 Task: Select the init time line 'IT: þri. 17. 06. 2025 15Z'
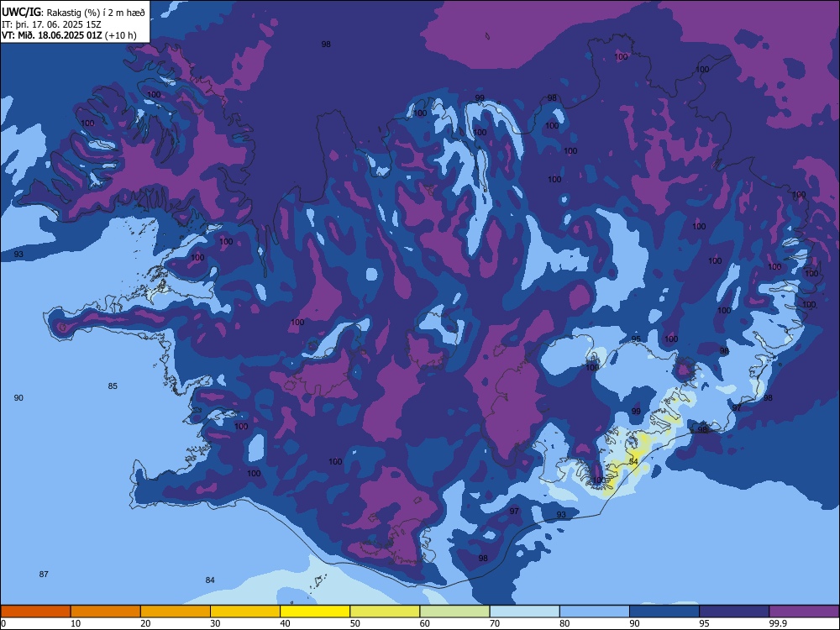[x=51, y=24]
